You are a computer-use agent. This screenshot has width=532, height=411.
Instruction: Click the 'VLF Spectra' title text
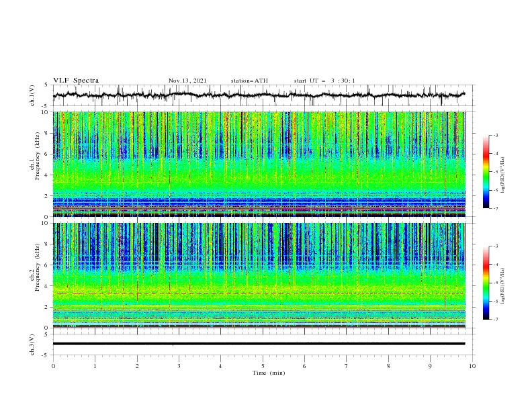click(76, 81)
